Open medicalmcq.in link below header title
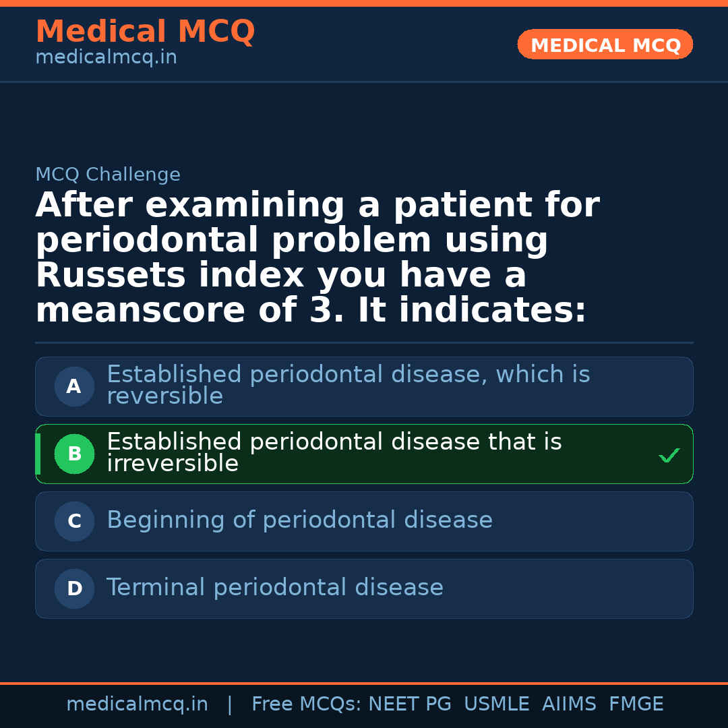728x728 pixels. tap(106, 58)
